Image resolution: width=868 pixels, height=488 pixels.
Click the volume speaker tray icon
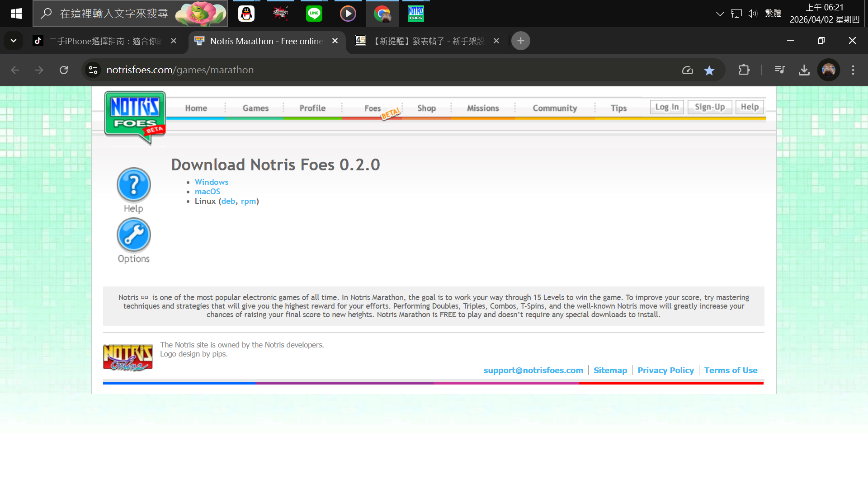pyautogui.click(x=752, y=14)
